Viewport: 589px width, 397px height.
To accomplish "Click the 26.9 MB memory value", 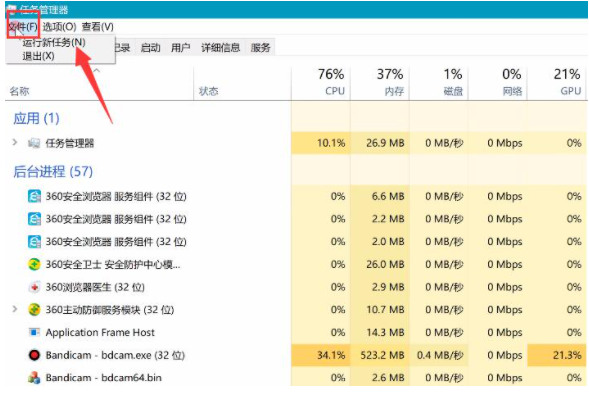I will pyautogui.click(x=385, y=143).
